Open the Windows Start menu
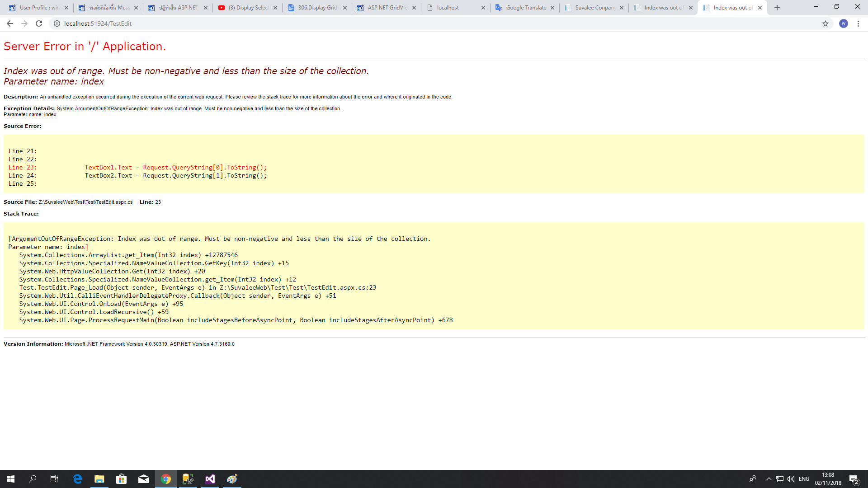This screenshot has height=488, width=868. pos(11,479)
